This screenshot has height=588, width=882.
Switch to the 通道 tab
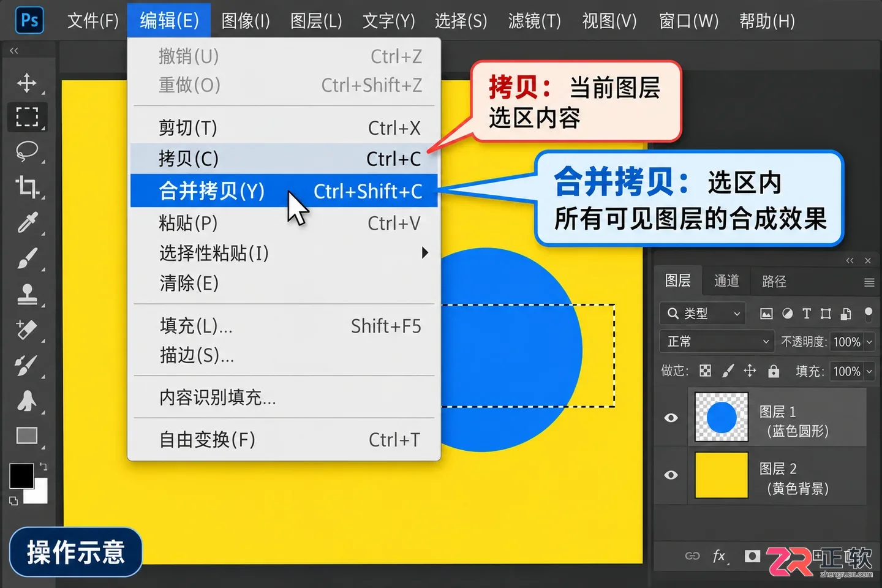[x=726, y=281]
